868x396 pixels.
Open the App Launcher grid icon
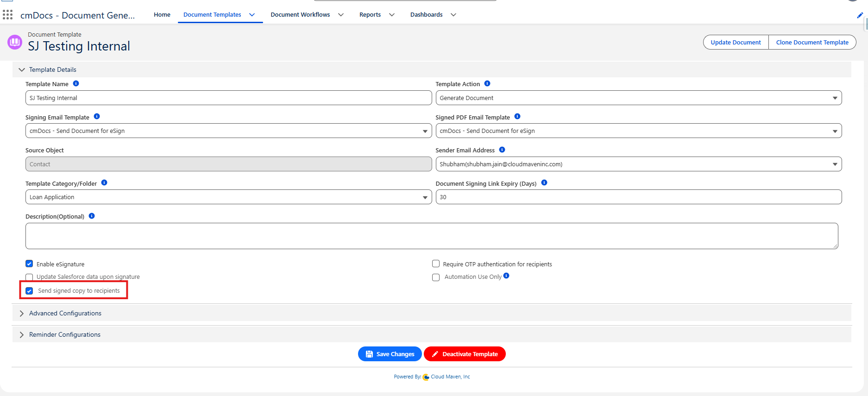(7, 15)
